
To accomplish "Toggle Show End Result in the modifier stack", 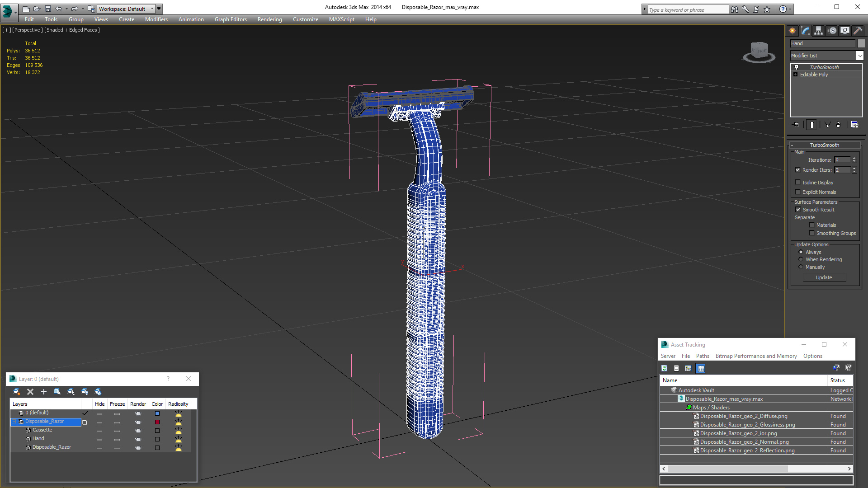I will click(812, 125).
